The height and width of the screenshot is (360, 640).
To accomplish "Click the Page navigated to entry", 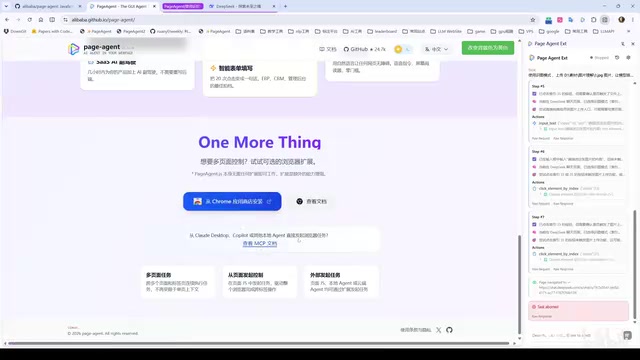I will [x=578, y=287].
